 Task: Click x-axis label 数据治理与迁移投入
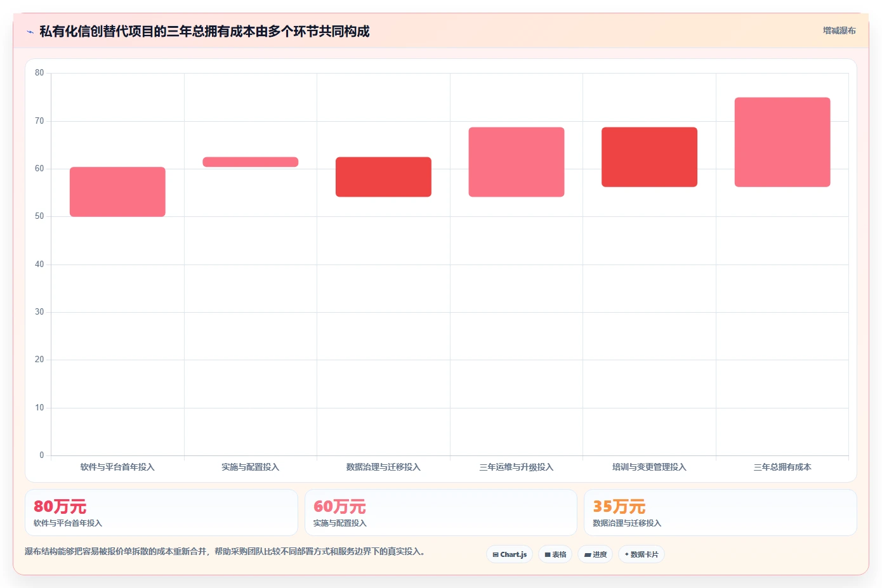[383, 467]
